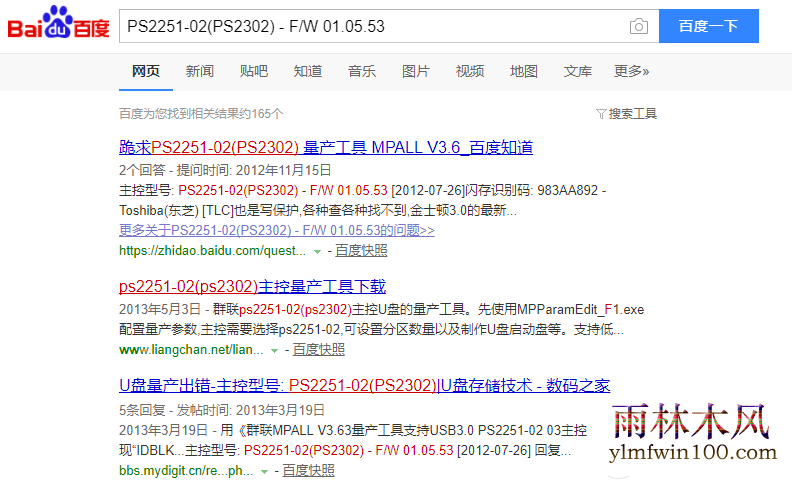
Task: Open www.liangchan.net result URL
Action: click(x=191, y=350)
